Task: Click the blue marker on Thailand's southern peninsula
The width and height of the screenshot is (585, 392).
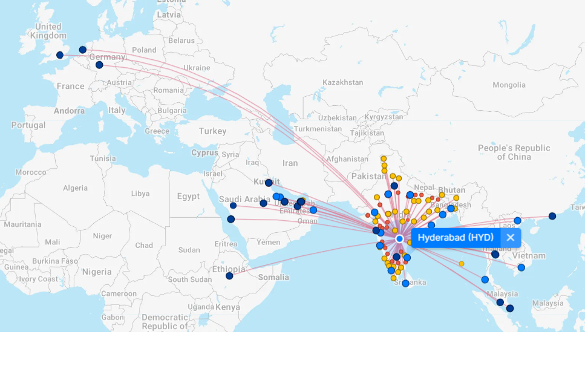Action: click(x=485, y=279)
